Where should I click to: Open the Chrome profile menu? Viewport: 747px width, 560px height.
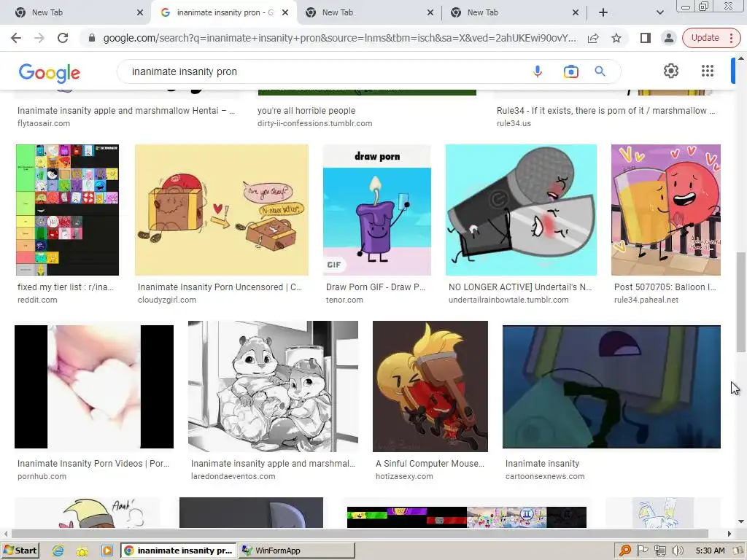tap(669, 38)
